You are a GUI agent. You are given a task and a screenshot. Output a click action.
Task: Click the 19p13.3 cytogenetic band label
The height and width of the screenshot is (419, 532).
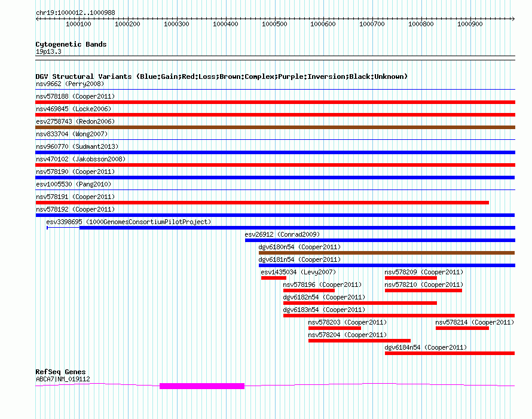pos(48,51)
